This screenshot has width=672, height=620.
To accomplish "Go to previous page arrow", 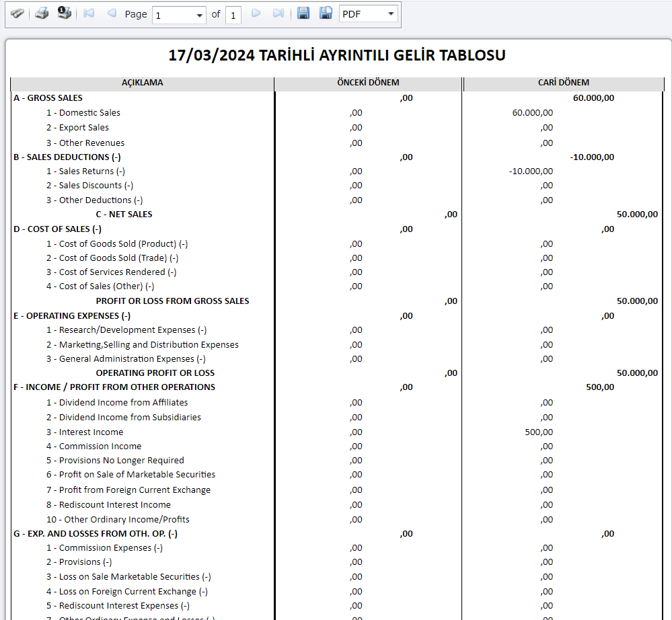I will point(111,13).
